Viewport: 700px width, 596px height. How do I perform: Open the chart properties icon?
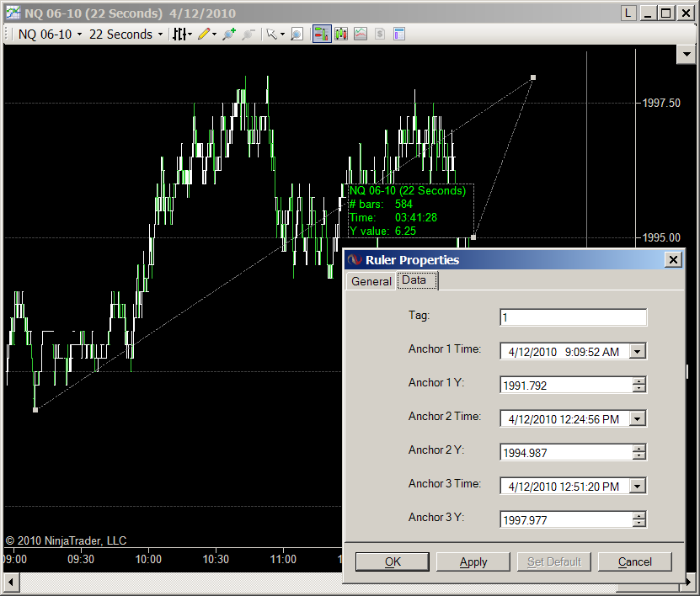[399, 34]
